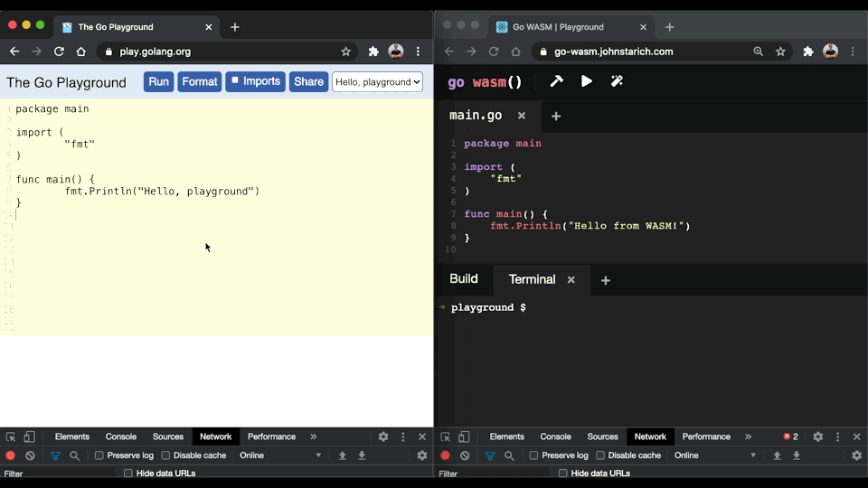Open the Hello, playground example dropdown
This screenshot has height=488, width=868.
tap(378, 82)
